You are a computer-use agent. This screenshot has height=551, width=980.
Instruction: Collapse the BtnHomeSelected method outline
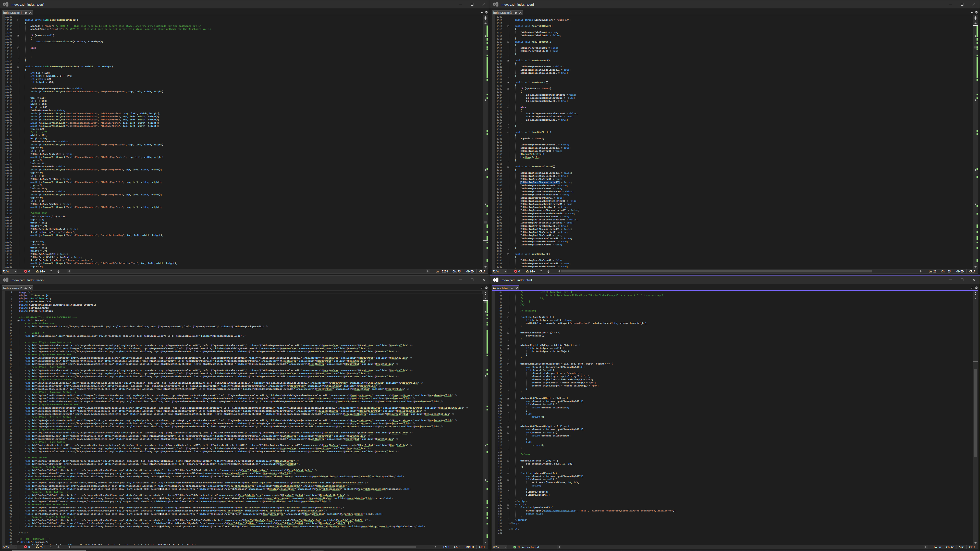pos(508,167)
